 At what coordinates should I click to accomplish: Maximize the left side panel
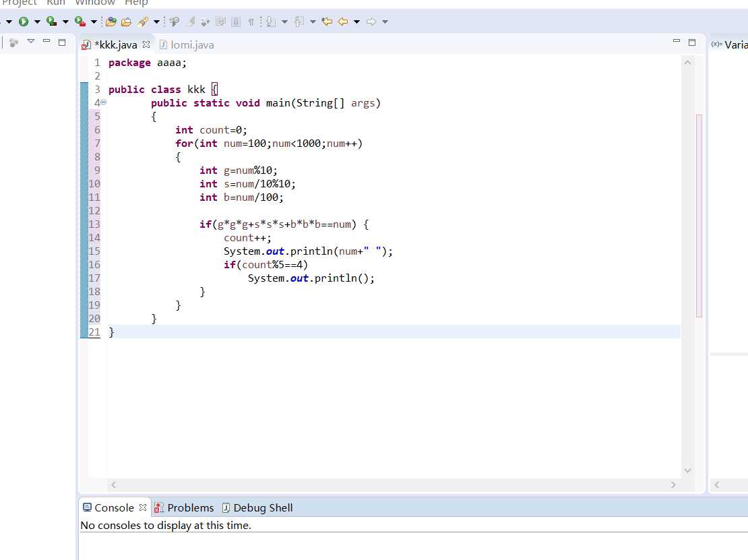[62, 42]
